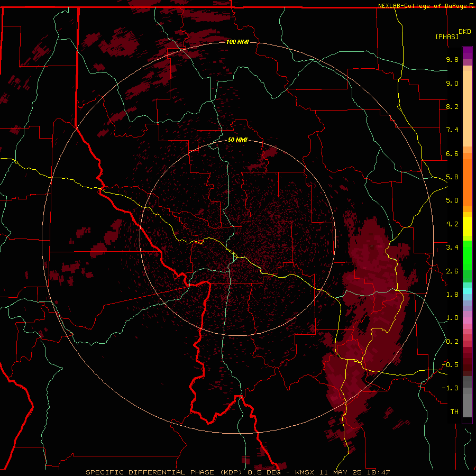
Task: Select the -1.3 value on the legend
Action: pyautogui.click(x=450, y=388)
